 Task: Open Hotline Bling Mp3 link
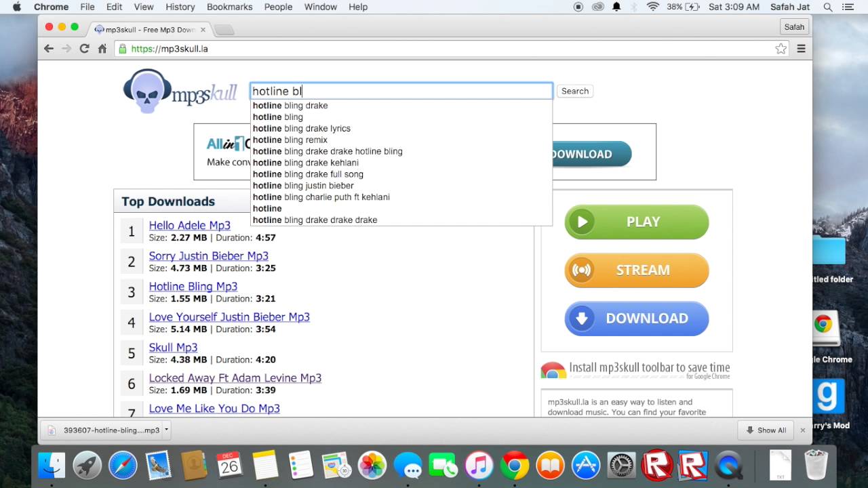tap(193, 286)
